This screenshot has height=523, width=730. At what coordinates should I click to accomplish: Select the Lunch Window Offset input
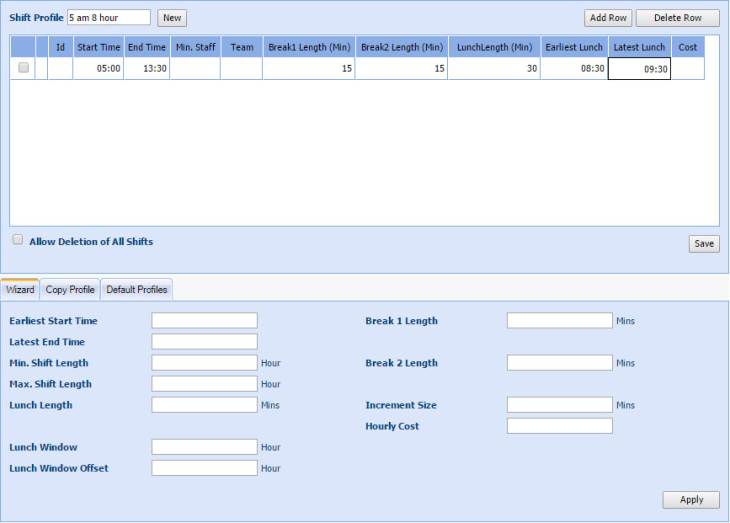204,468
